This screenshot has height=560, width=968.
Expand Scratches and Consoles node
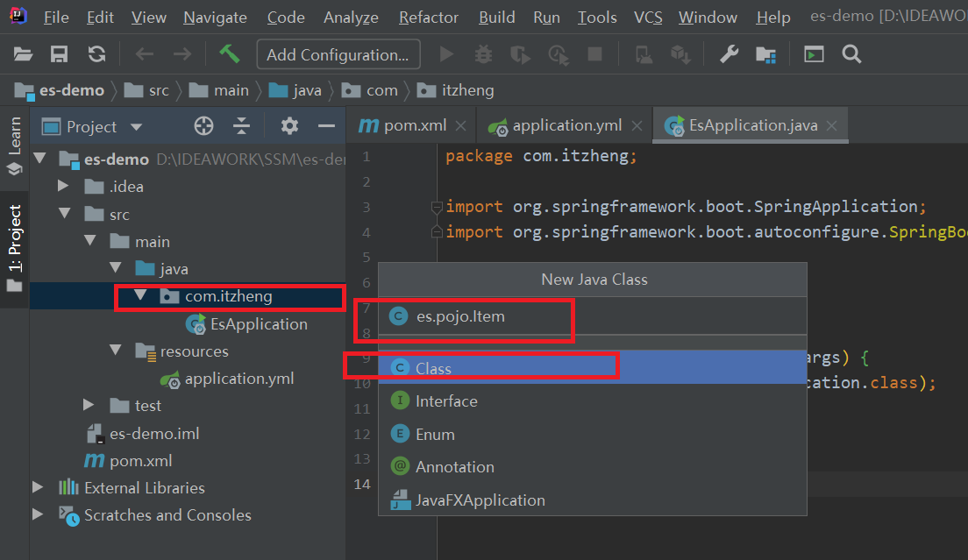pos(38,514)
